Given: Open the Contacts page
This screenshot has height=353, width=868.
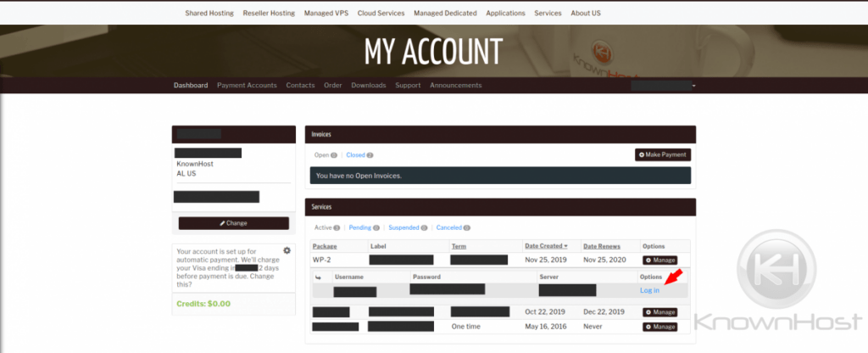Looking at the screenshot, I should pyautogui.click(x=300, y=86).
